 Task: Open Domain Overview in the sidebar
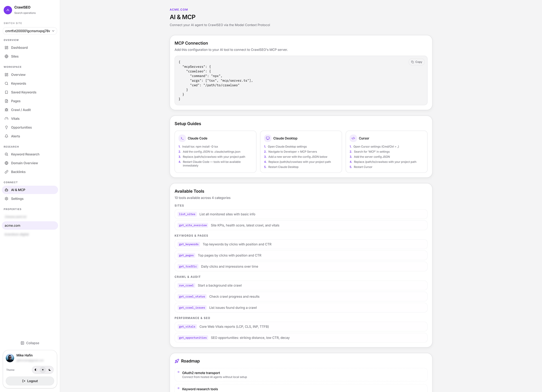pos(30,163)
